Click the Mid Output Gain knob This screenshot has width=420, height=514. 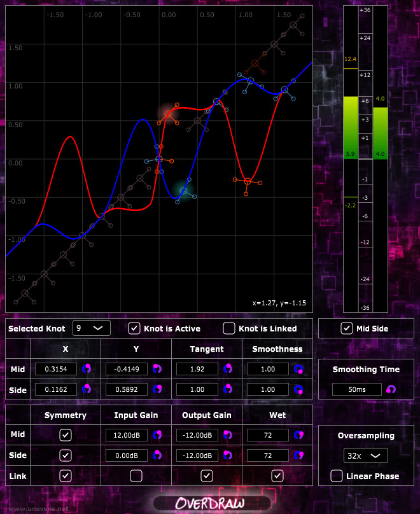pos(228,434)
